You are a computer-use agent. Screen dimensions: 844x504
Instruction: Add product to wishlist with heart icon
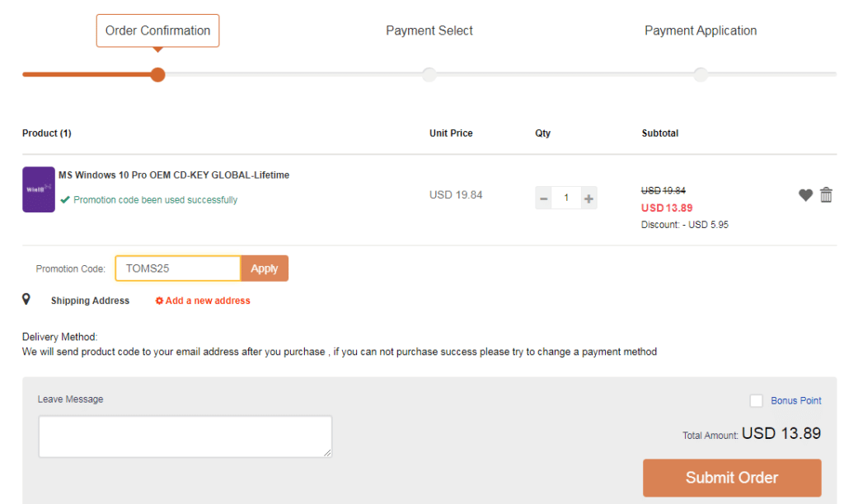pos(805,195)
